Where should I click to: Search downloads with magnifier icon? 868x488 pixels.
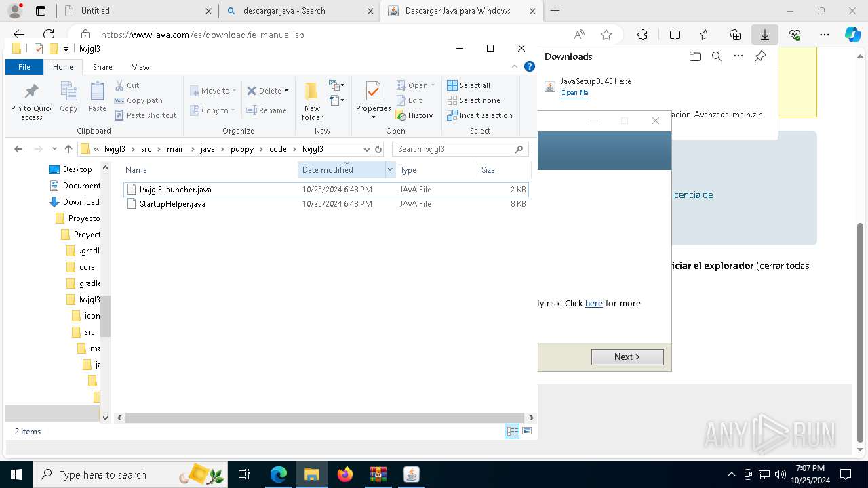(716, 56)
